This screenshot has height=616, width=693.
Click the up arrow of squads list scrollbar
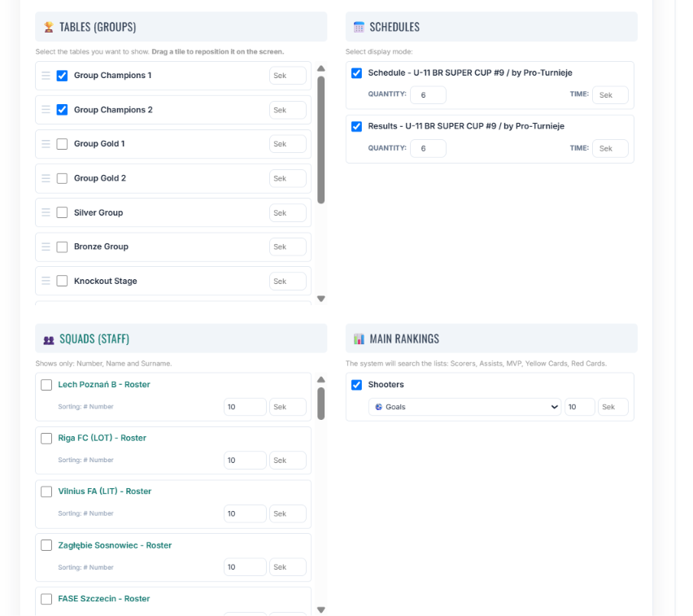[x=321, y=380]
